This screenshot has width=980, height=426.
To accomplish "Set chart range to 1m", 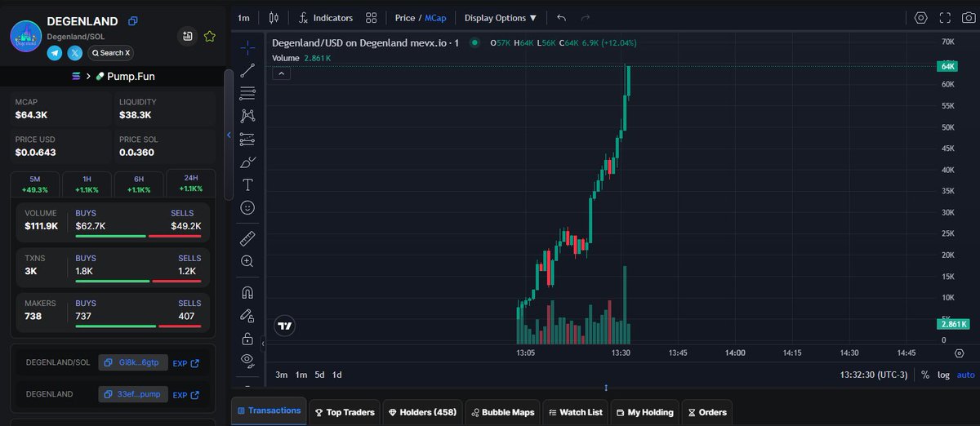I will click(x=301, y=375).
